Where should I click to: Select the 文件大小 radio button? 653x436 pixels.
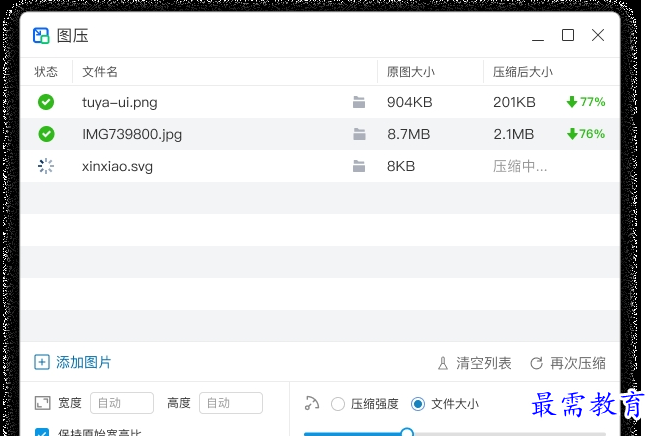coord(418,404)
